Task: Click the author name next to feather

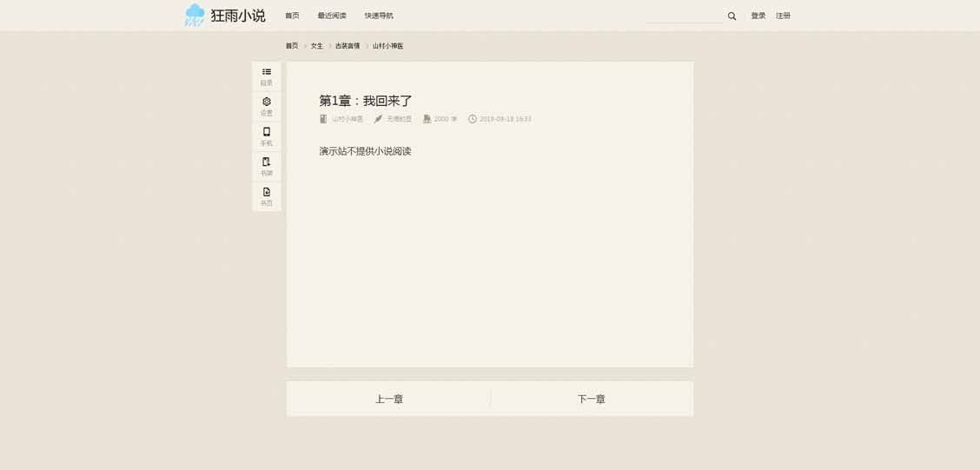Action: (x=399, y=119)
